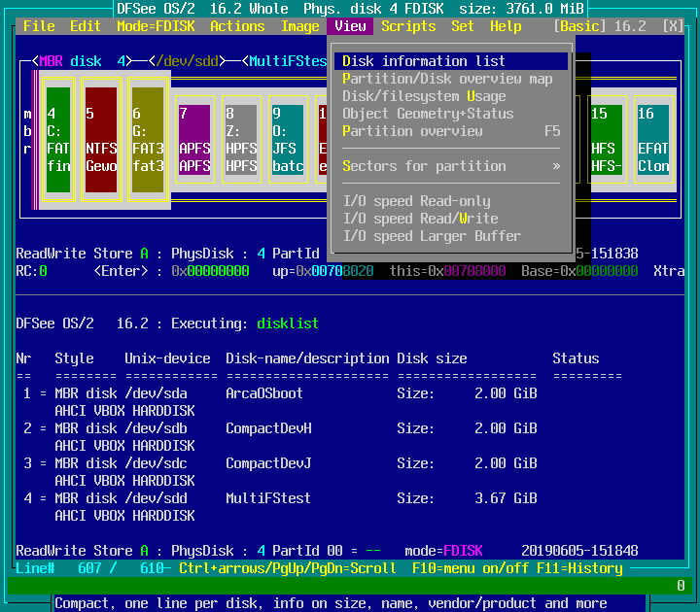
Task: Select green partition 15 HFS block
Action: point(606,140)
